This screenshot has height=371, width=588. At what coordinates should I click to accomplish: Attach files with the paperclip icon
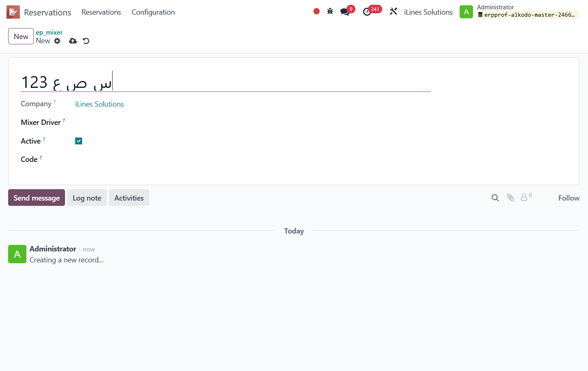coord(510,198)
